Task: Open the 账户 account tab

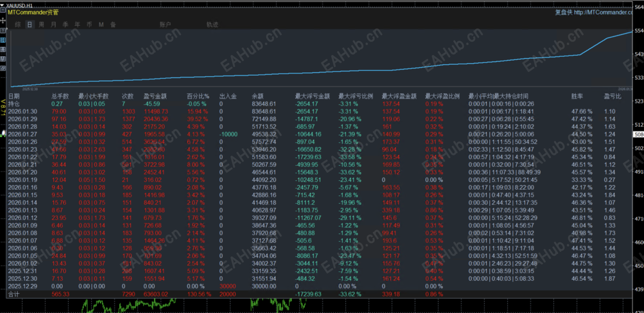Action: pyautogui.click(x=165, y=25)
